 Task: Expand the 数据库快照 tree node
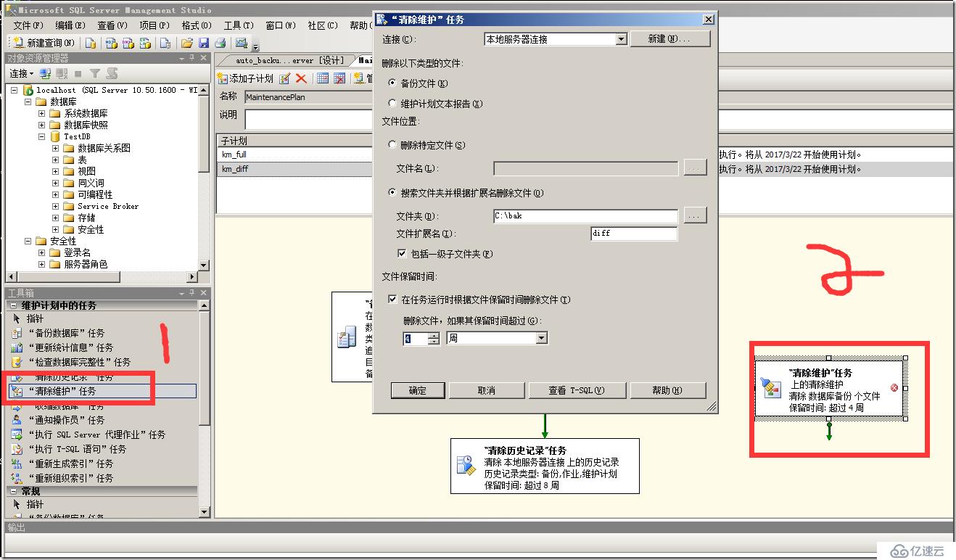(42, 125)
